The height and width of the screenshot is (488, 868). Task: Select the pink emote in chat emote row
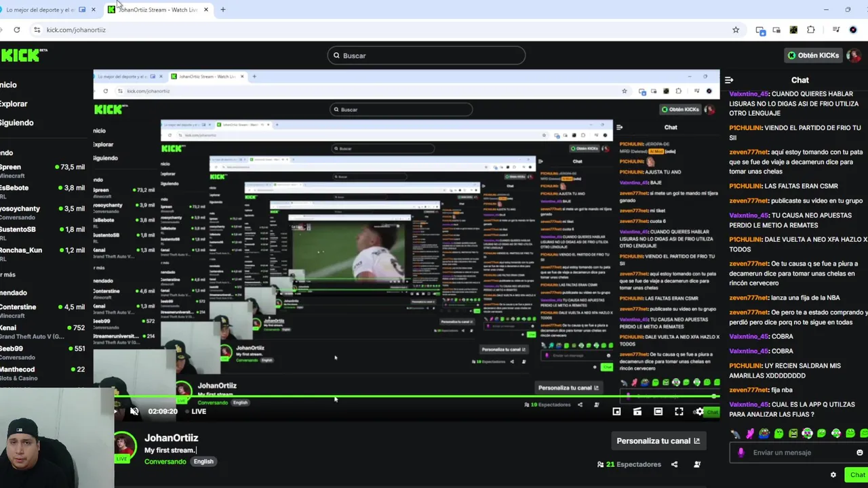coord(750,433)
